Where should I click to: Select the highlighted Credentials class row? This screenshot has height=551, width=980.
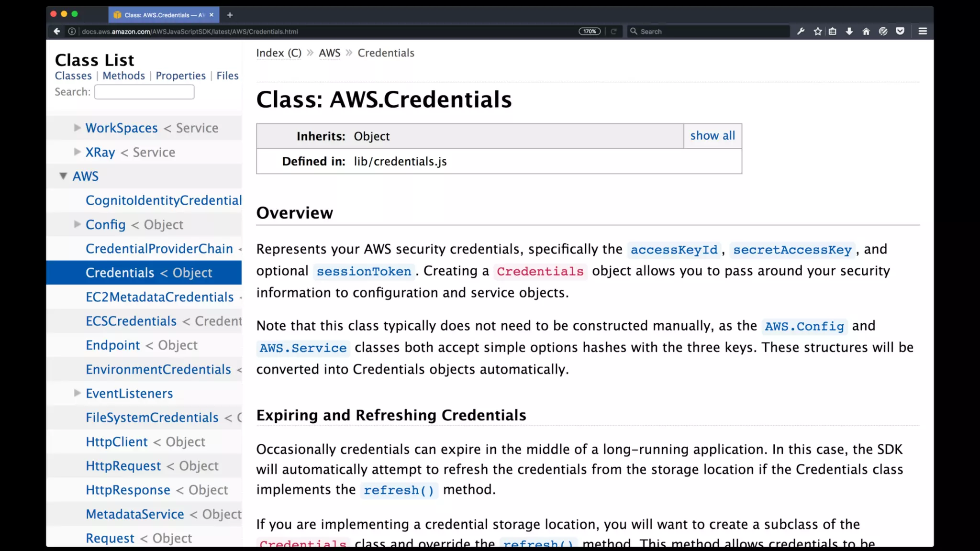(x=144, y=273)
